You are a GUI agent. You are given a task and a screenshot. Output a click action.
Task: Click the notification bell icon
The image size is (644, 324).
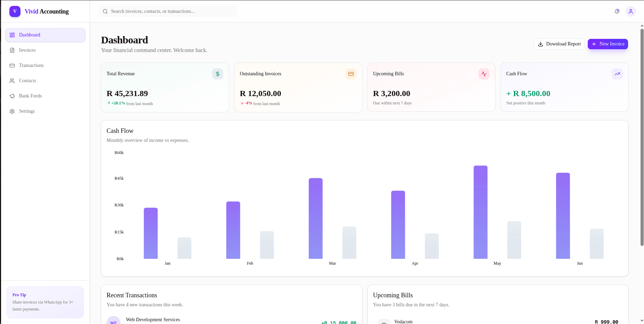tap(617, 11)
